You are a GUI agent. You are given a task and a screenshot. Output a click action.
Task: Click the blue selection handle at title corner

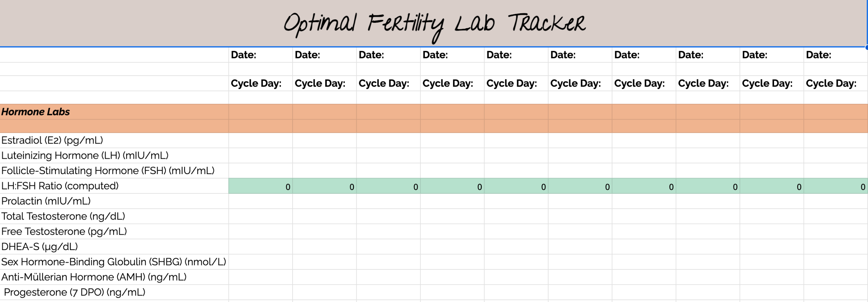866,47
